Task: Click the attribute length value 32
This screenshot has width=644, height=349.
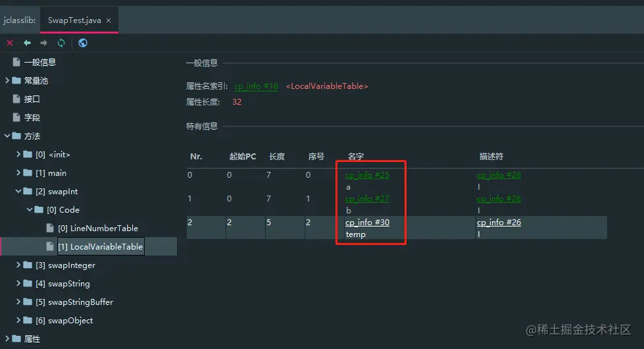Action: coord(237,102)
